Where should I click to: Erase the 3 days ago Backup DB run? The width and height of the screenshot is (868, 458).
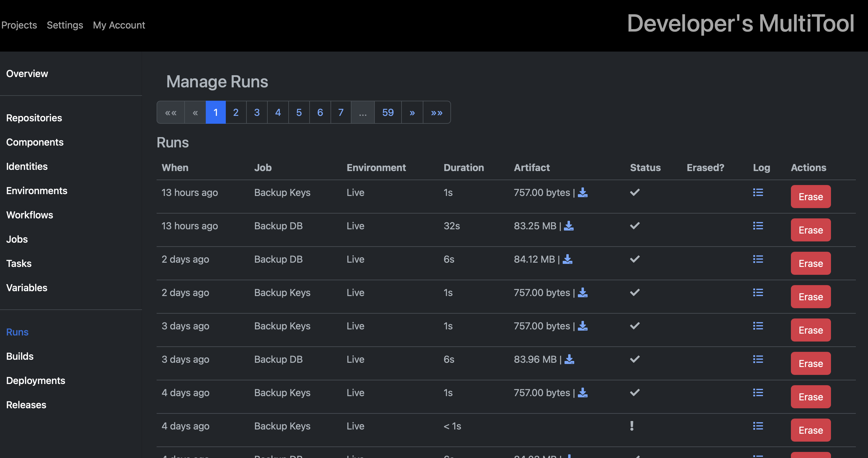point(810,363)
